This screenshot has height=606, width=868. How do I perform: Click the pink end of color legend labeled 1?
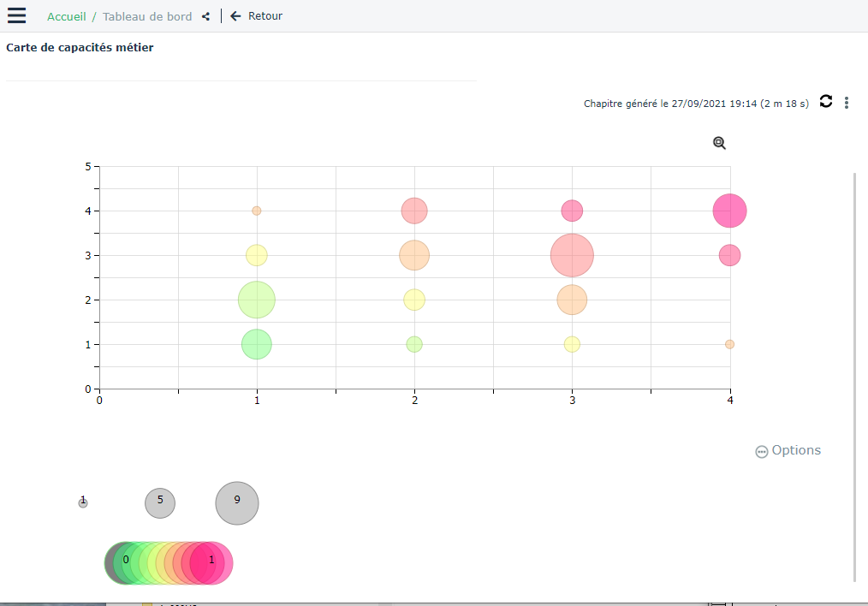pos(212,562)
